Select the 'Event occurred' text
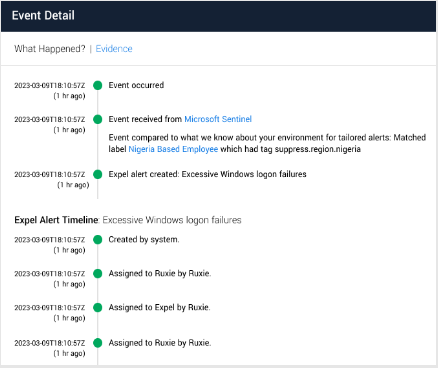The width and height of the screenshot is (439, 368). [136, 85]
